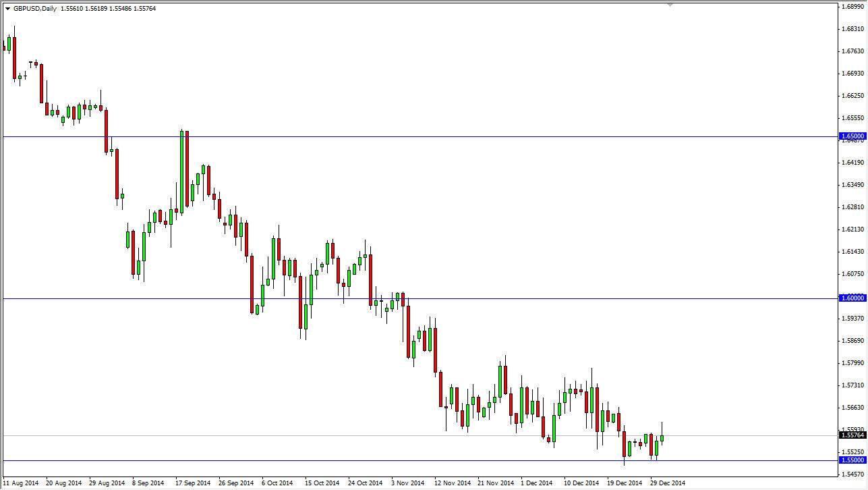Click the GBPUSD,Daily chart title text
This screenshot has width=868, height=490.
(x=35, y=9)
